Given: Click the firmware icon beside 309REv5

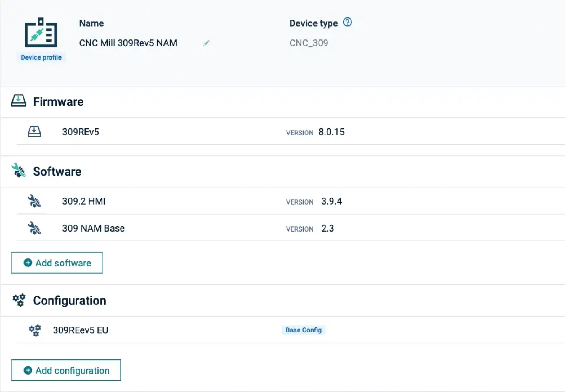Looking at the screenshot, I should coord(34,132).
